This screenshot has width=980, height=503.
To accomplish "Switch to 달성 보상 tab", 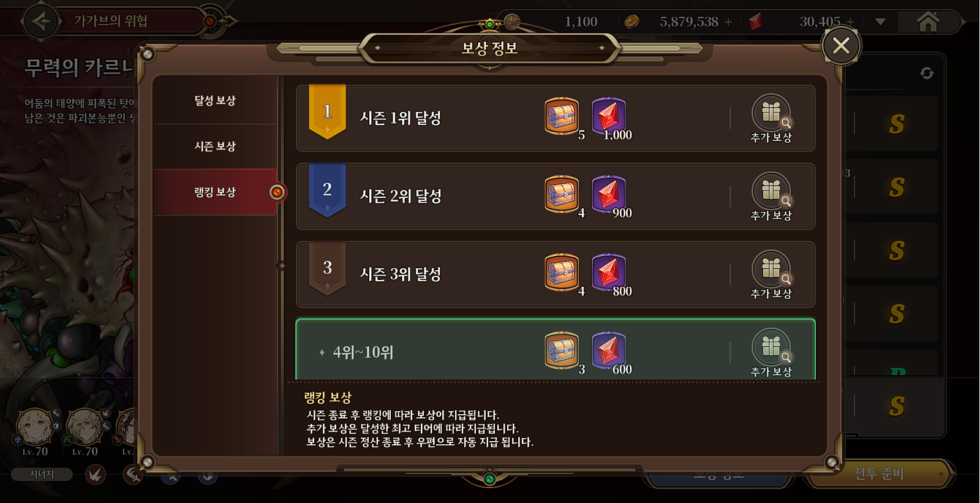I will pyautogui.click(x=215, y=100).
